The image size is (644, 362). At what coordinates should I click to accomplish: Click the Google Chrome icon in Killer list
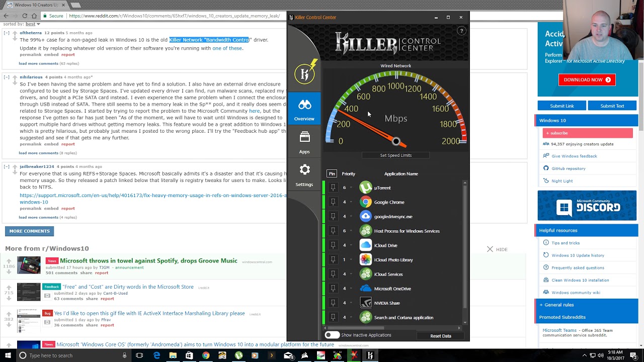pos(366,202)
